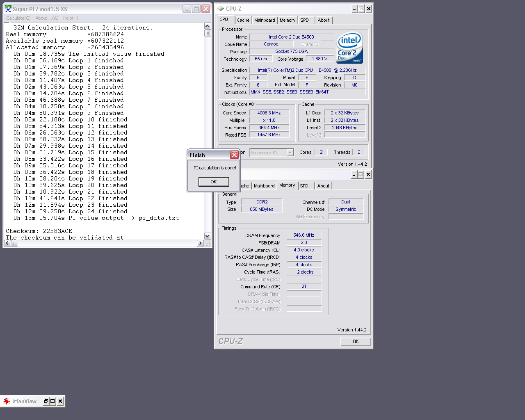Switch to Mainboard tab in lower CPU-Z
525x420 pixels.
point(264,186)
